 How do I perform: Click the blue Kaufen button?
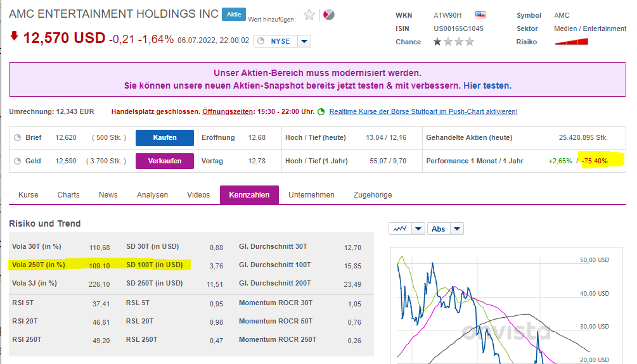pyautogui.click(x=165, y=137)
